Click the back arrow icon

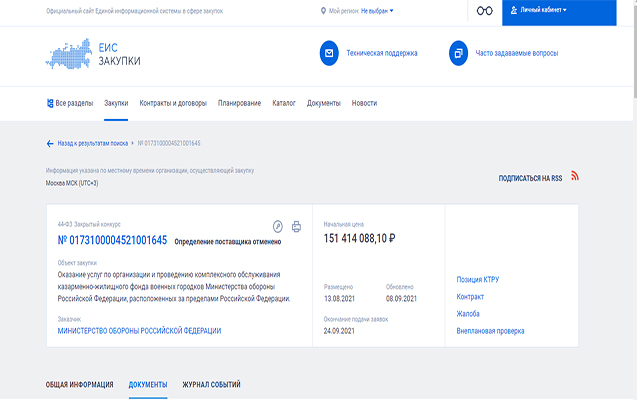click(x=50, y=143)
